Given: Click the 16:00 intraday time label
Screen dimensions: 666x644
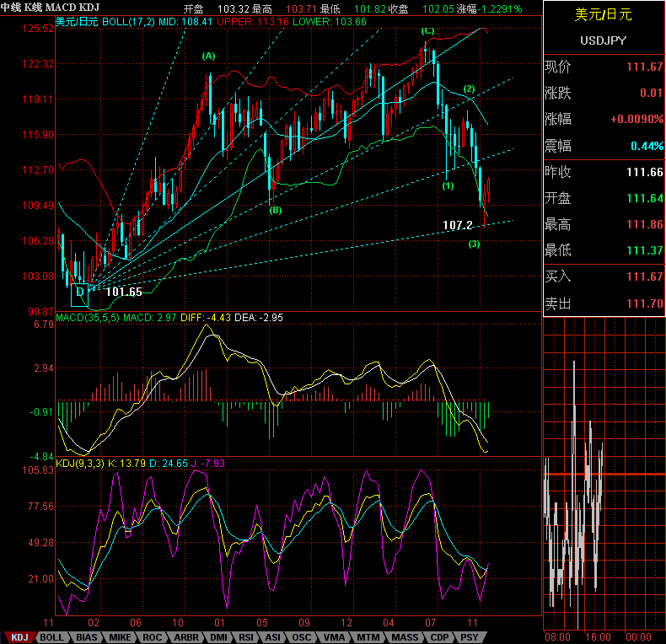Looking at the screenshot, I should pos(598,636).
